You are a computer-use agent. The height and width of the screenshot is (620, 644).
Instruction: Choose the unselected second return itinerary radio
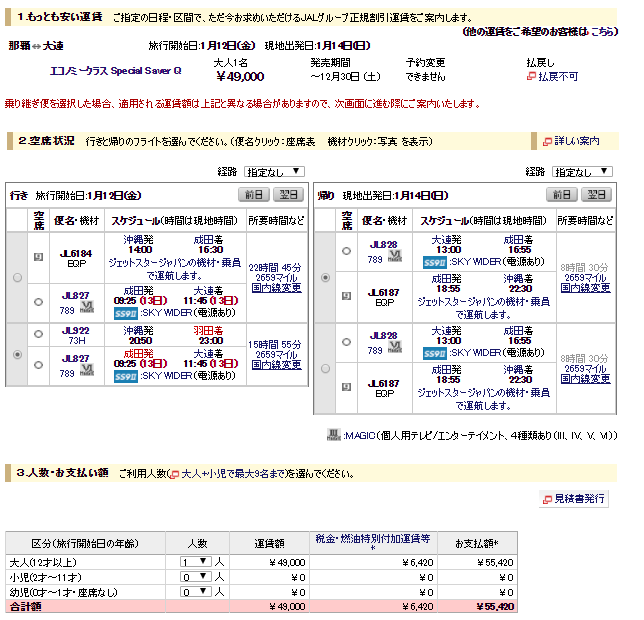click(x=325, y=369)
